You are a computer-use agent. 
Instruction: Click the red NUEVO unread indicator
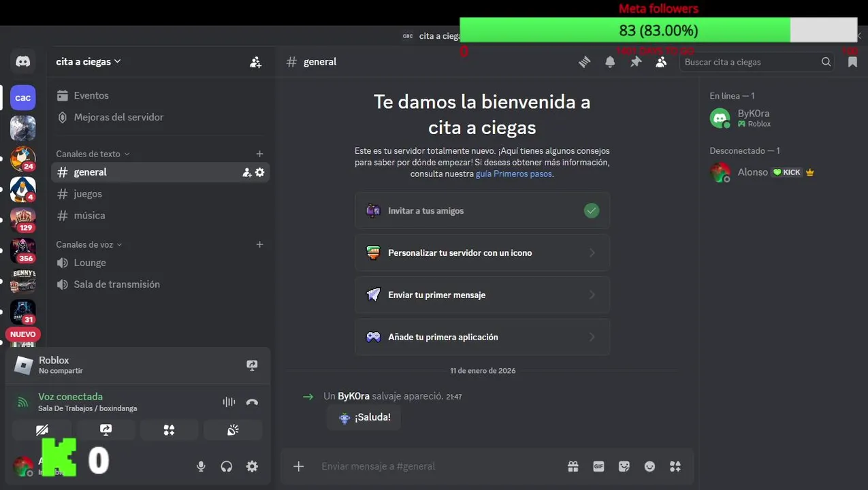(x=23, y=334)
